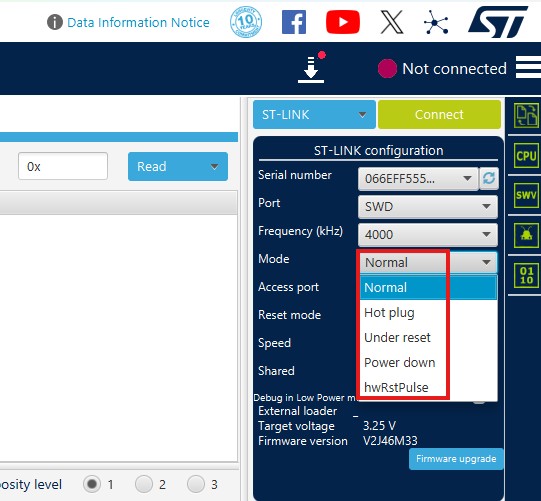Select verbosity level 1

pos(92,484)
